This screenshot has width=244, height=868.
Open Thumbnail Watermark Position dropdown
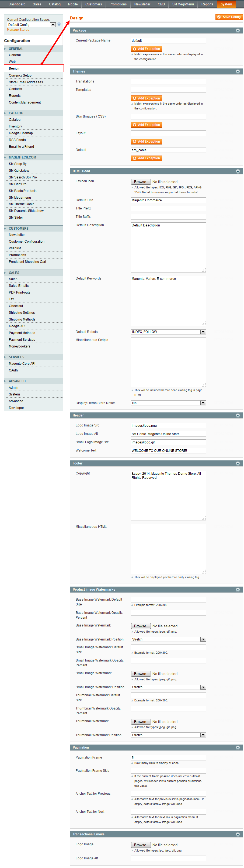(x=168, y=735)
